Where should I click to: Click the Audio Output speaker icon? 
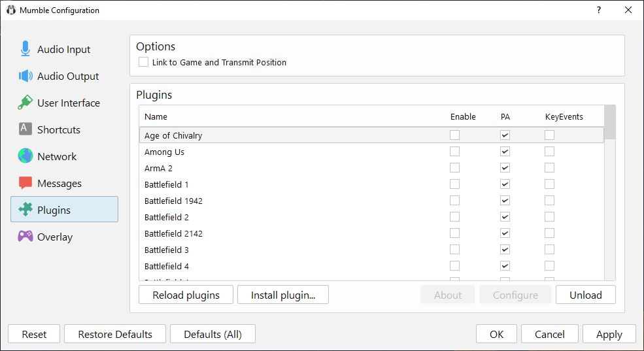click(25, 76)
